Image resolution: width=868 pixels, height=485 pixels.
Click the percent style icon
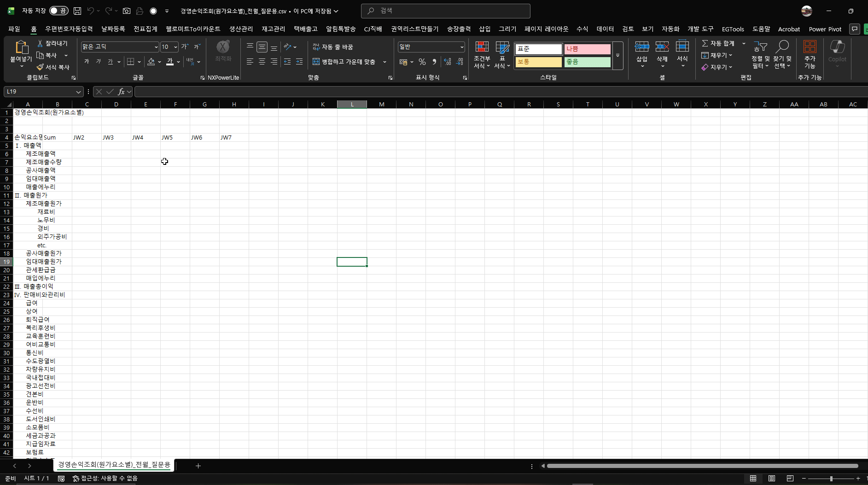click(x=422, y=62)
